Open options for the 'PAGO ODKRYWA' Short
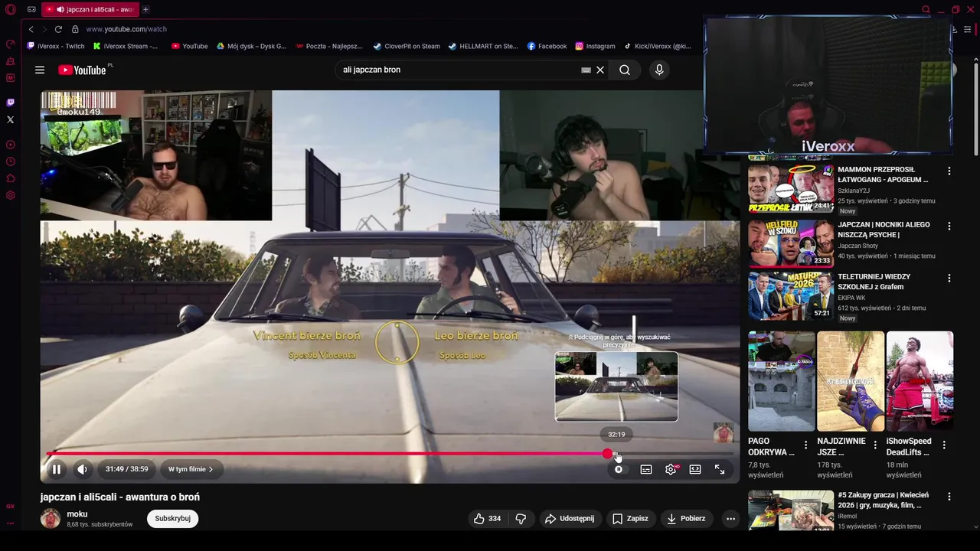Viewport: 980px width, 551px height. (x=805, y=445)
